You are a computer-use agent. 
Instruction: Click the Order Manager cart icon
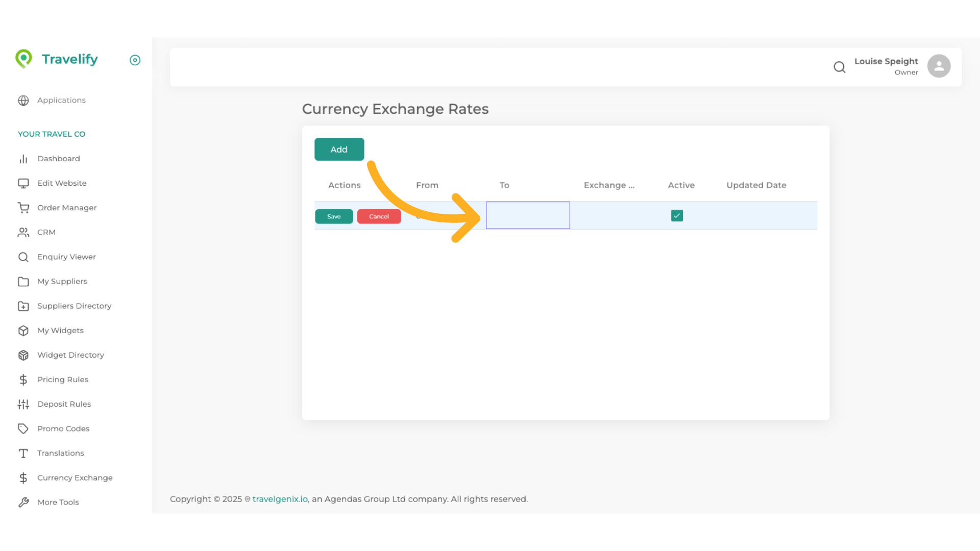coord(23,208)
